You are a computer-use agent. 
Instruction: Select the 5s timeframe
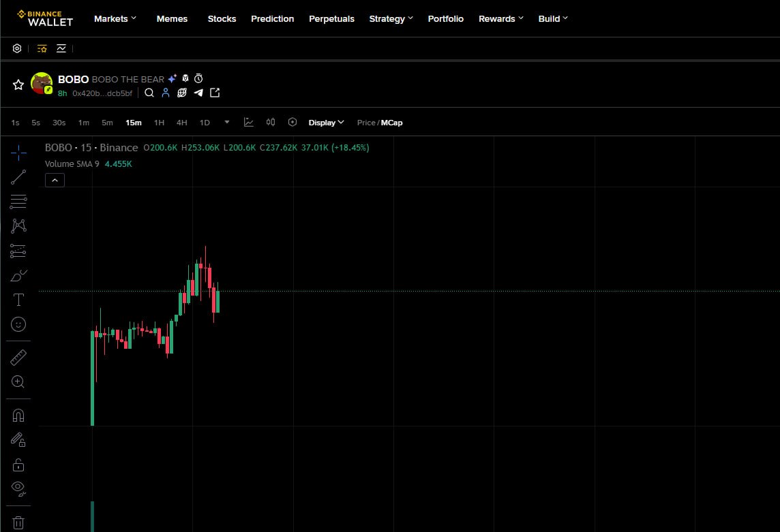point(36,123)
